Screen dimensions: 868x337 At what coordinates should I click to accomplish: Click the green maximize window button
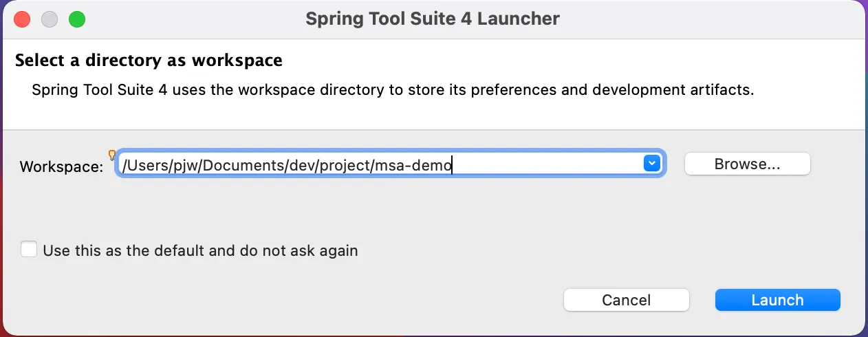(x=77, y=19)
